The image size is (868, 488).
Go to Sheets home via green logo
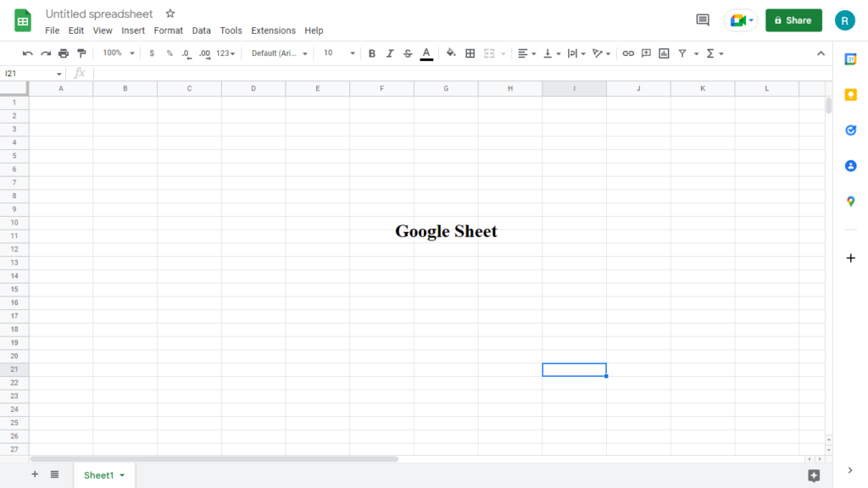coord(23,20)
